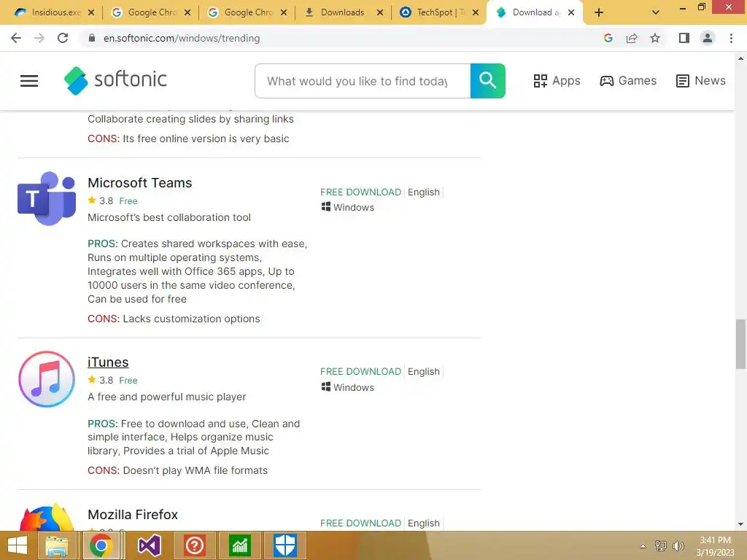Viewport: 747px width, 560px height.
Task: Share this page icon
Action: point(632,38)
